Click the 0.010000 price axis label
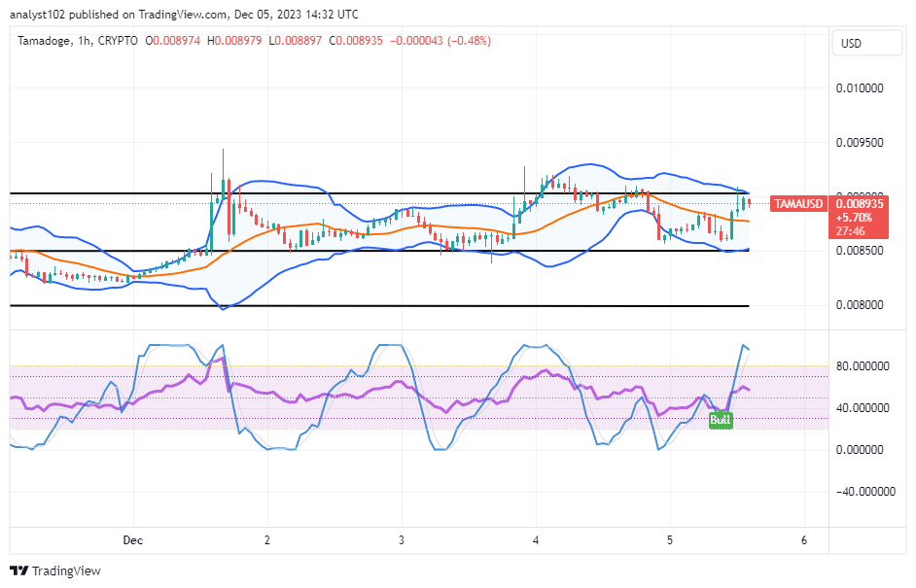Image resolution: width=916 pixels, height=588 pixels. pyautogui.click(x=860, y=88)
